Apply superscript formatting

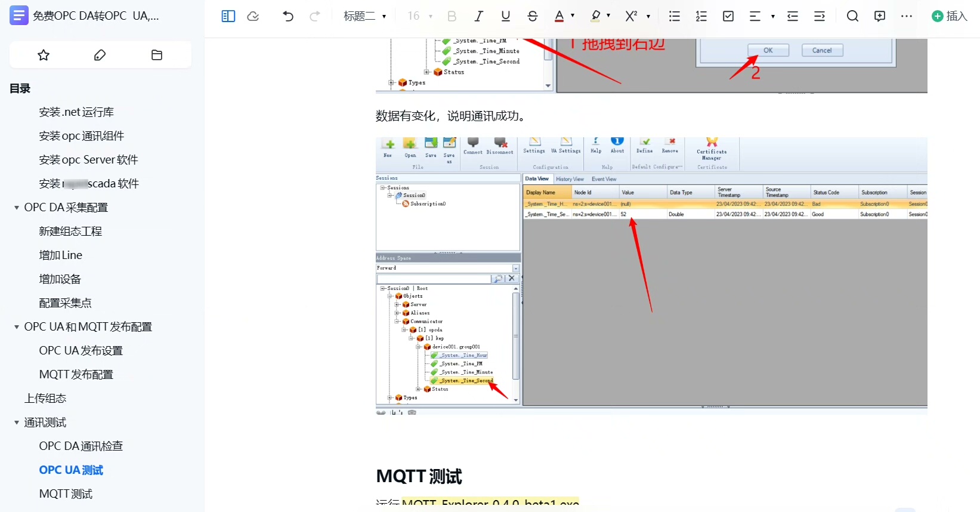click(x=631, y=16)
